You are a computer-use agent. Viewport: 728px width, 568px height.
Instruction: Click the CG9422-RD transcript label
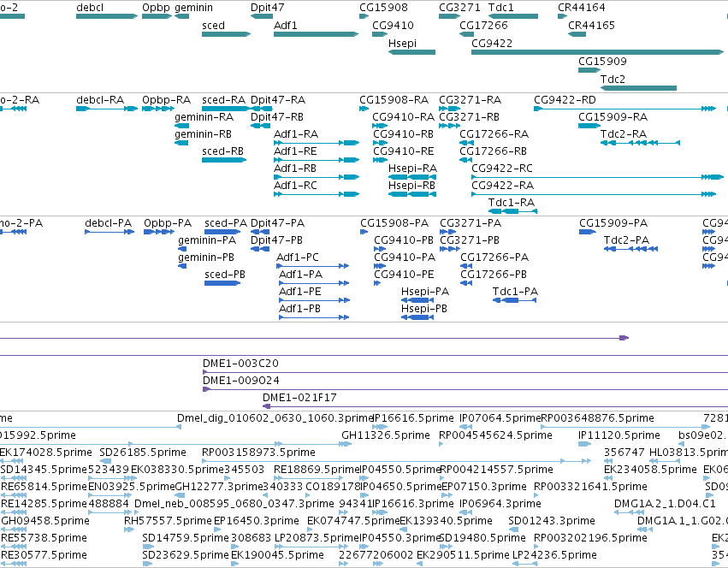click(565, 100)
